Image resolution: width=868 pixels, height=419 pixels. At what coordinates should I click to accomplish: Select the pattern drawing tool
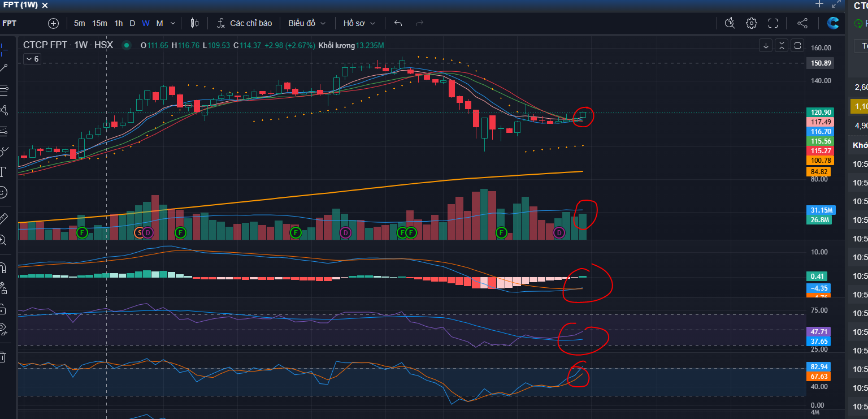tap(3, 110)
